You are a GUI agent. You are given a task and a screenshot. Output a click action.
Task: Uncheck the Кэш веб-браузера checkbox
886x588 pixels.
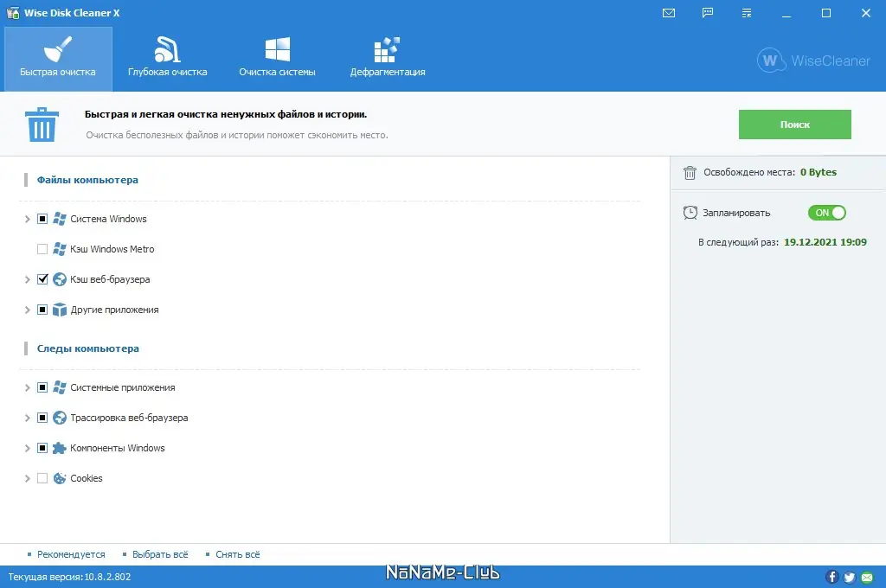42,279
